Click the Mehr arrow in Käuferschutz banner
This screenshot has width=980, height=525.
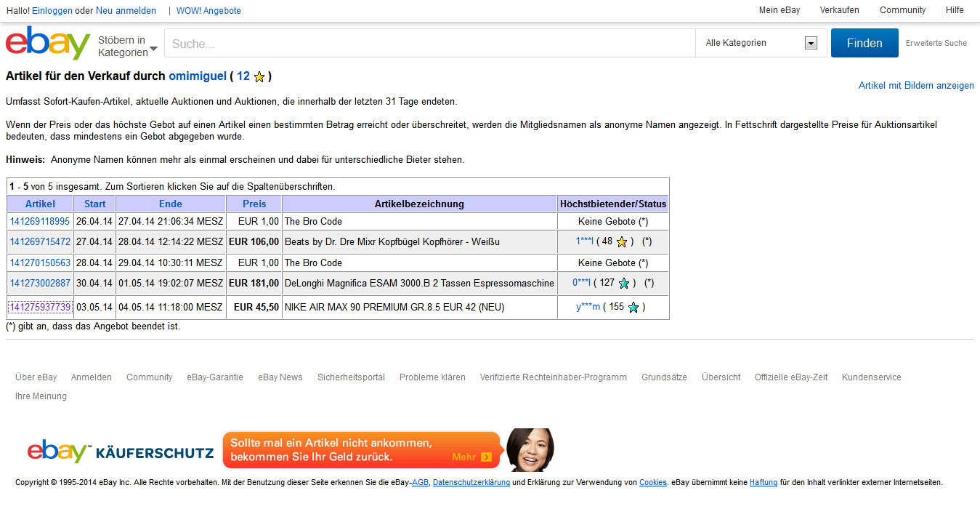486,457
